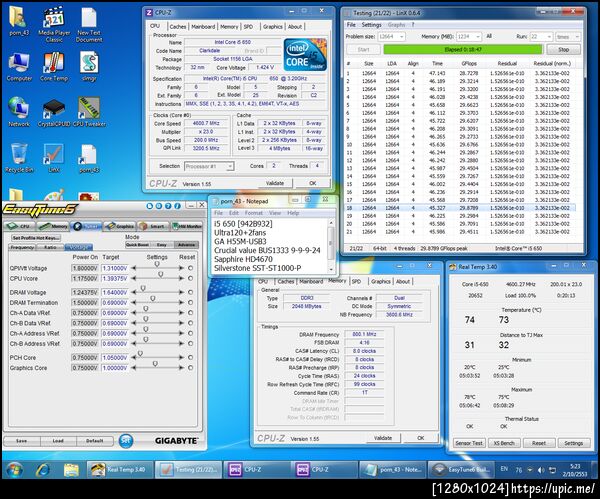Open the LinX desktop shortcut
The image size is (600, 499).
(x=54, y=158)
